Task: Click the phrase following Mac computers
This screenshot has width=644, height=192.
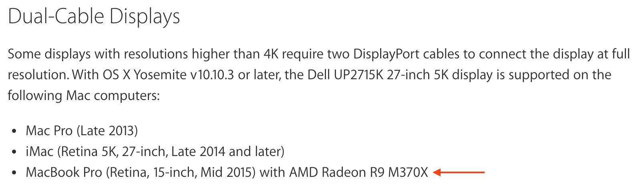Action: [x=84, y=96]
